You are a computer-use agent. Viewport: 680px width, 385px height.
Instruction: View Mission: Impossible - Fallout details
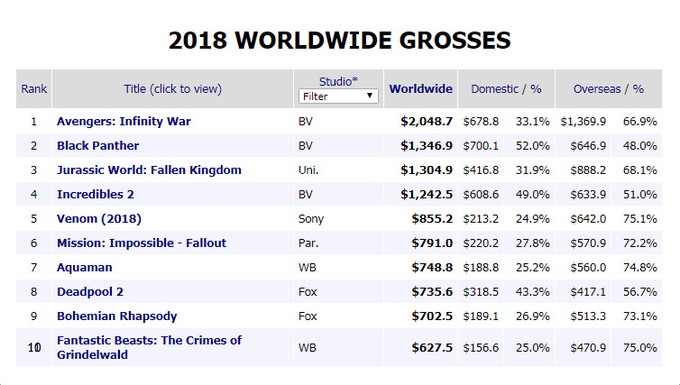point(141,243)
